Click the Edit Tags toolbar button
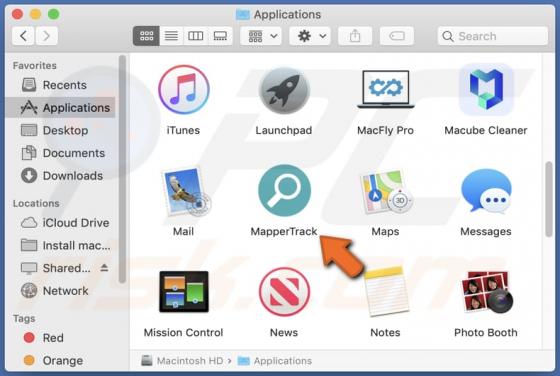Image resolution: width=560 pixels, height=376 pixels. click(x=397, y=36)
